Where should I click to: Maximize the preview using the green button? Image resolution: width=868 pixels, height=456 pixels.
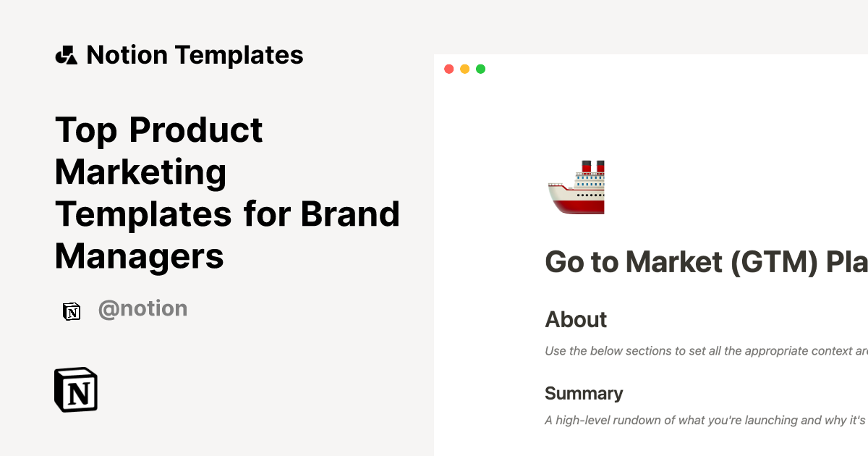tap(481, 69)
